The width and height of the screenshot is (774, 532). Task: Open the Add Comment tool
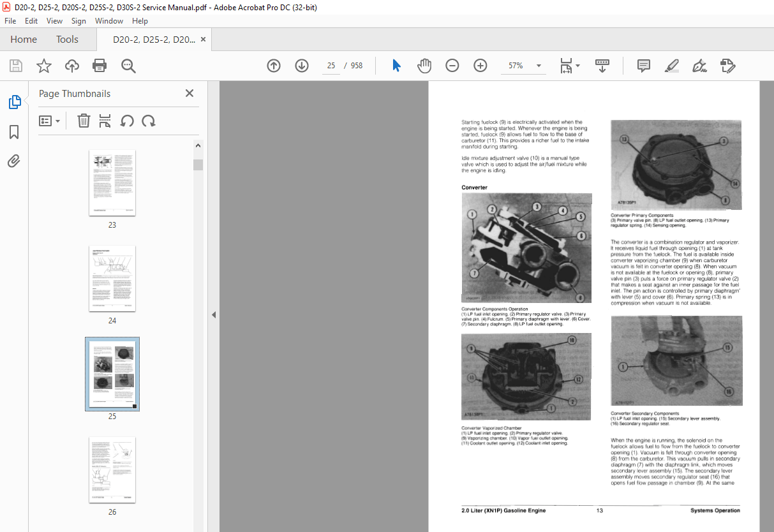pyautogui.click(x=643, y=66)
